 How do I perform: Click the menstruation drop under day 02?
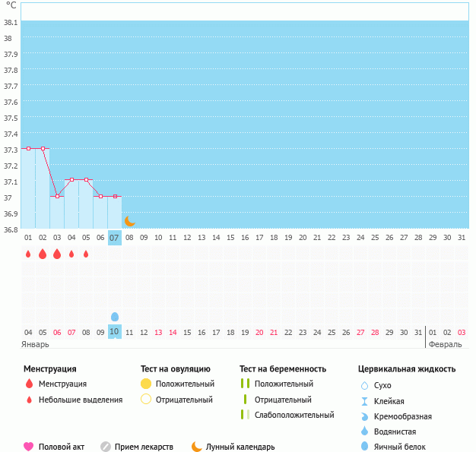click(x=43, y=254)
